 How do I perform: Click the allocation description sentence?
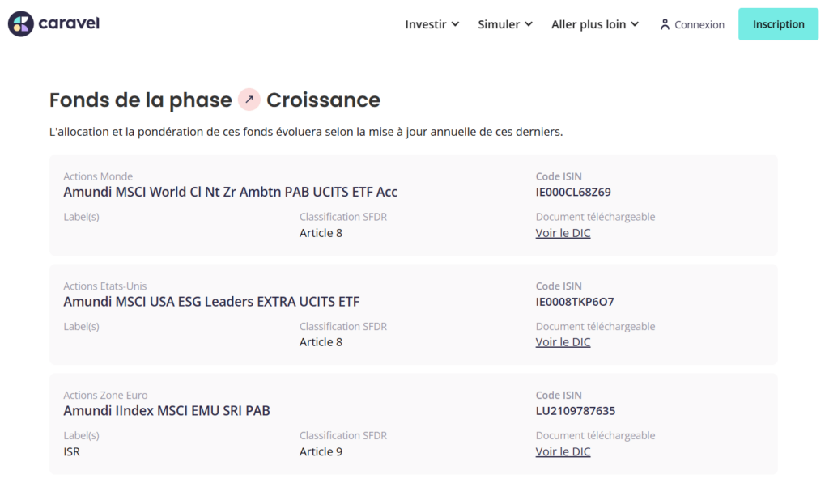pos(305,132)
